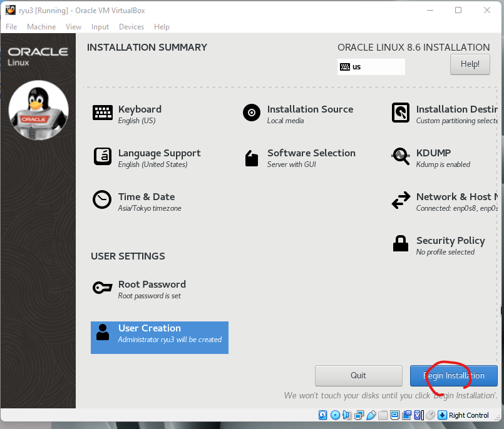Click 'Asia/Tokyo timezone' text
504x429 pixels.
click(150, 208)
